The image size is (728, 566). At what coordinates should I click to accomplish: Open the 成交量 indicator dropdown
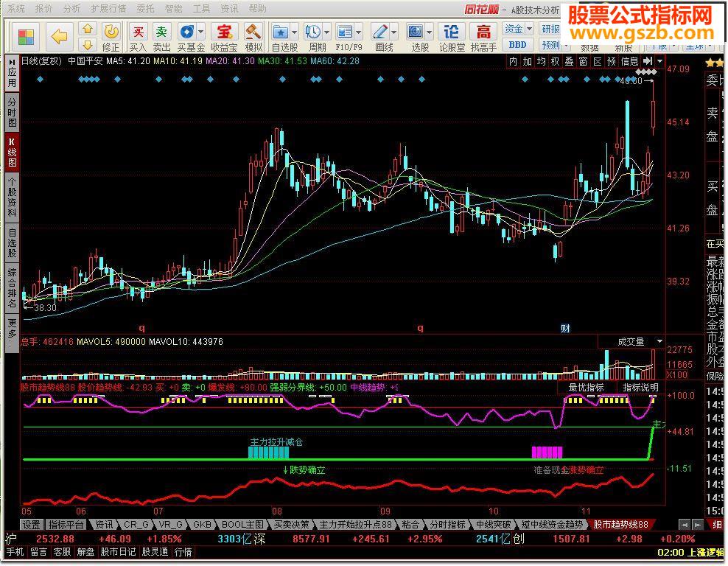(659, 341)
